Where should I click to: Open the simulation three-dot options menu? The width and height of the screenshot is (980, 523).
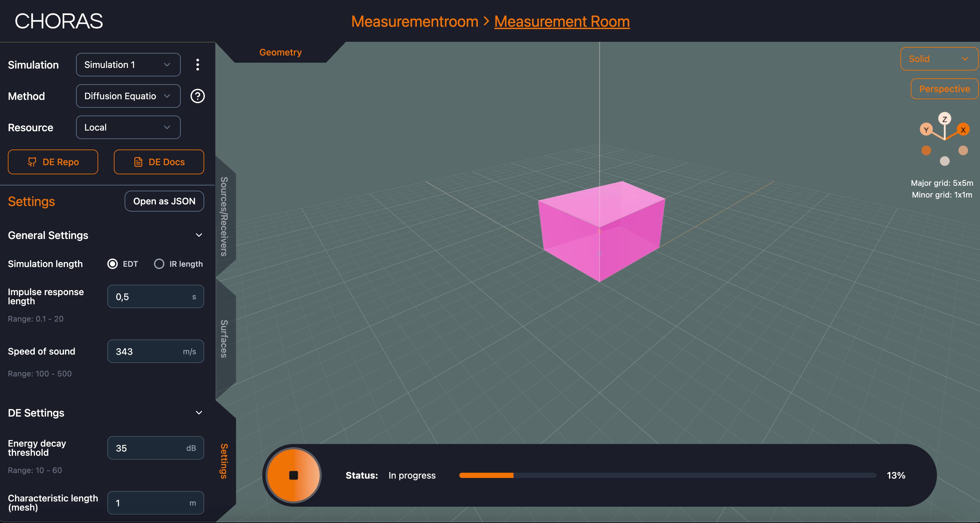(x=197, y=65)
